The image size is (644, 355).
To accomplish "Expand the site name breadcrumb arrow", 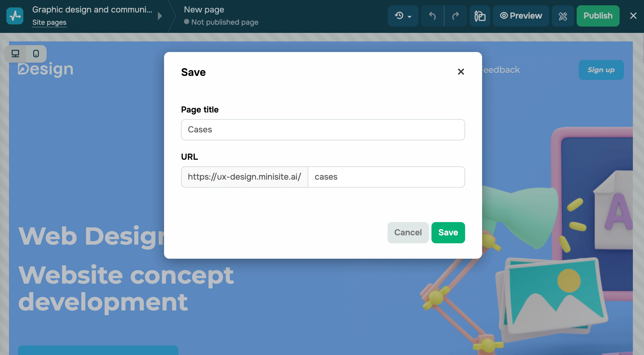I will click(160, 16).
